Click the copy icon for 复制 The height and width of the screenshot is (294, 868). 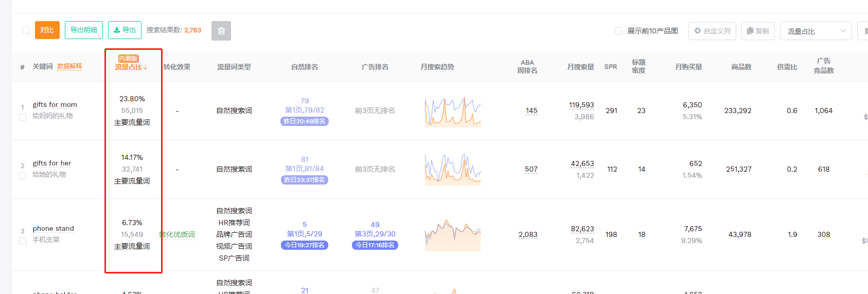pyautogui.click(x=750, y=31)
